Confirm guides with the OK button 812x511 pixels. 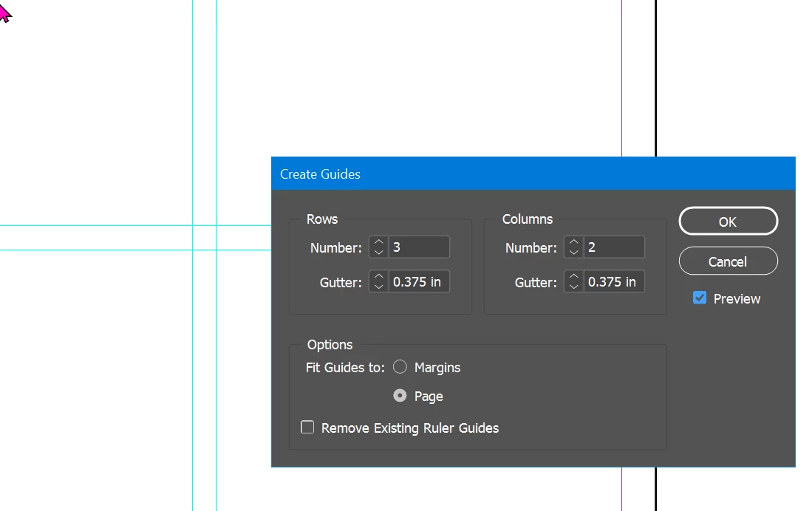coord(728,222)
